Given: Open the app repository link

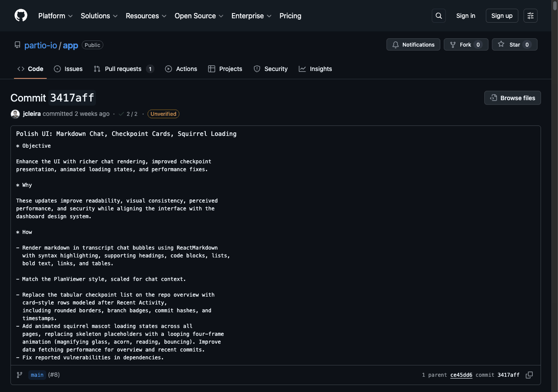Looking at the screenshot, I should tap(71, 45).
